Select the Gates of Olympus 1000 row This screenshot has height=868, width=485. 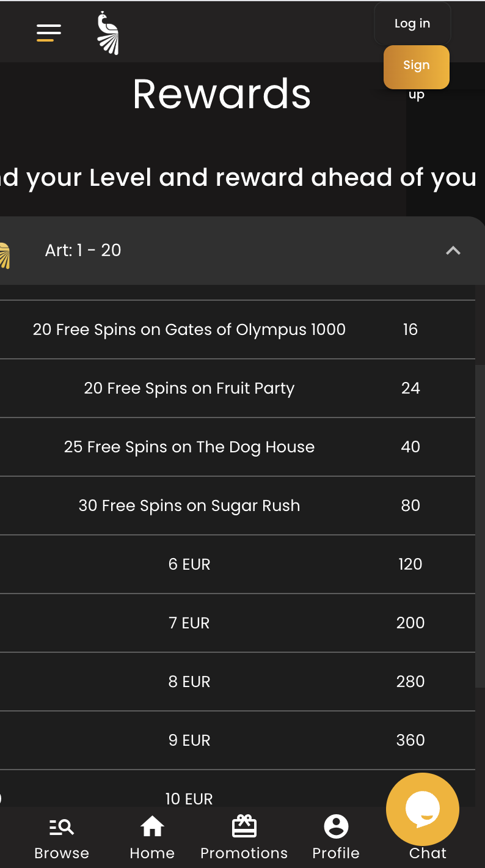(x=189, y=329)
